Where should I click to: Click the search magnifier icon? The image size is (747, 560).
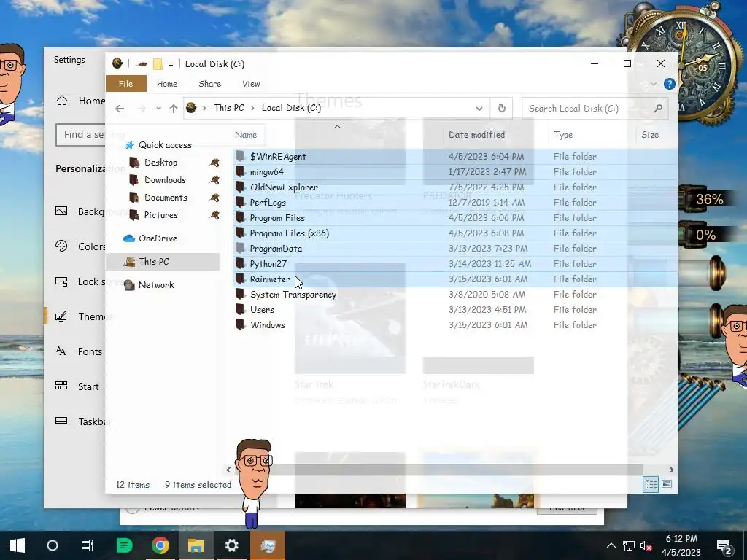click(x=658, y=108)
